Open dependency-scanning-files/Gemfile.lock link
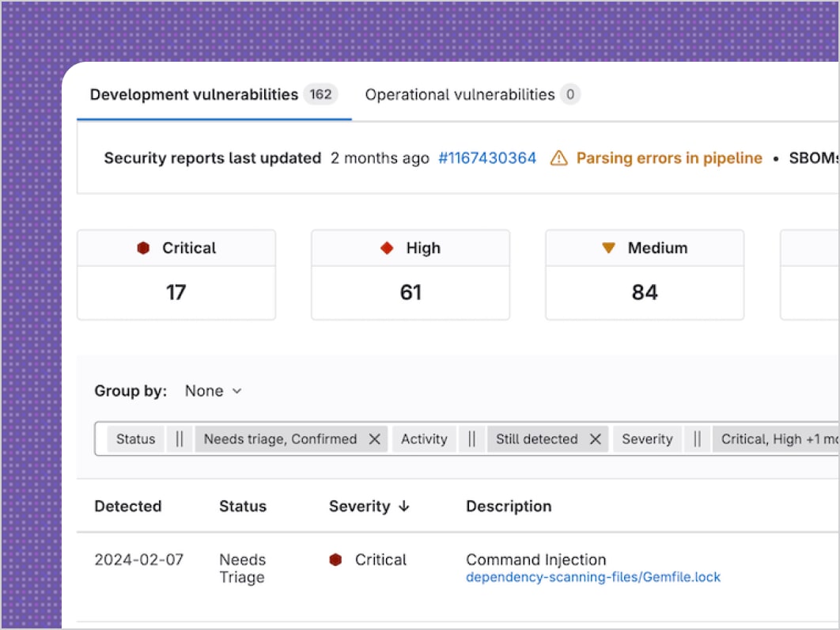840x630 pixels. click(593, 578)
